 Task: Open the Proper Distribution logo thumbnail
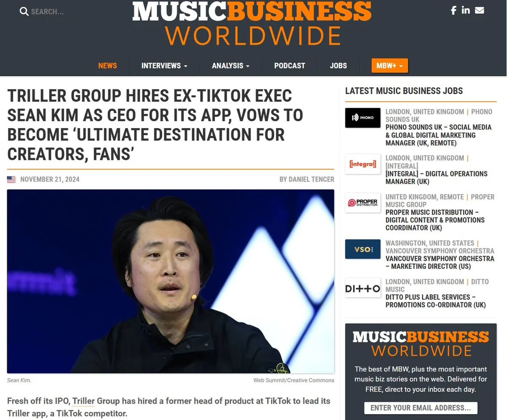point(363,203)
